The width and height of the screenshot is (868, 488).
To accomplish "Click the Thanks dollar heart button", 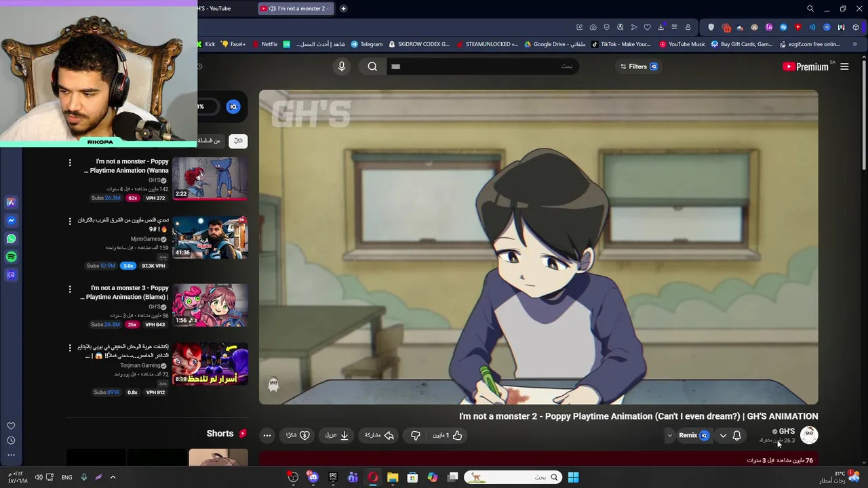I will [298, 435].
